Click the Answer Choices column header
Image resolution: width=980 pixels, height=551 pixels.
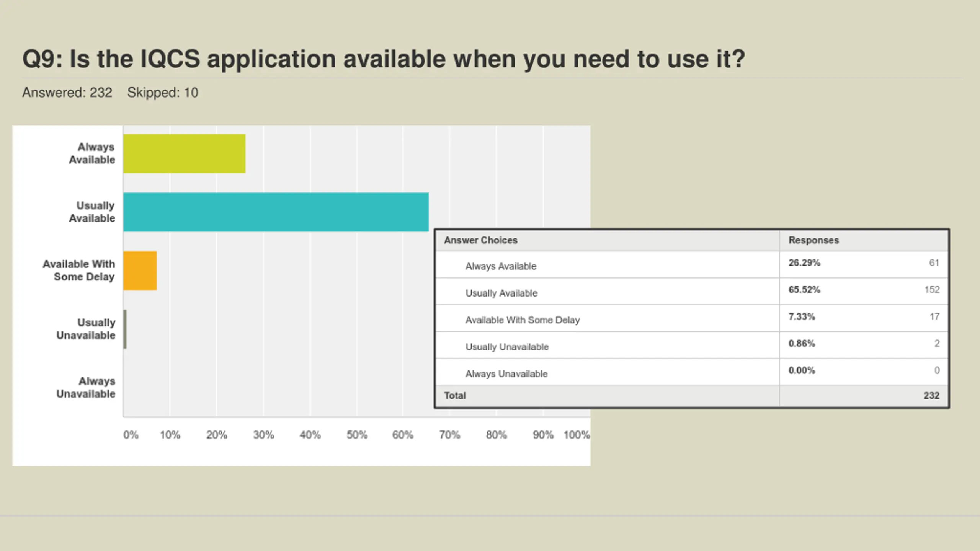pyautogui.click(x=480, y=240)
